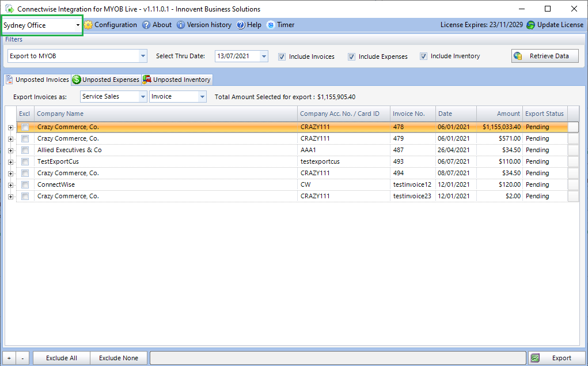588x366 pixels.
Task: Toggle Include Inventory checkbox
Action: coord(423,56)
